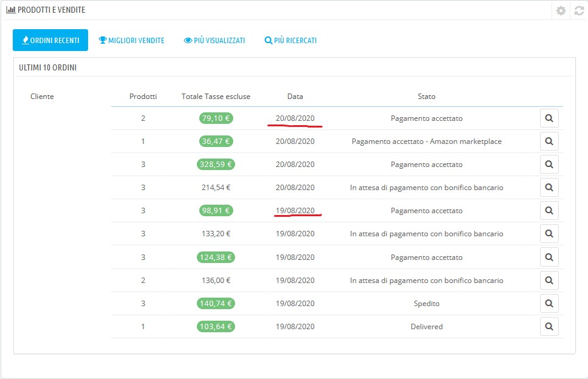Open magnifier for the 214,54 € order

coord(549,188)
